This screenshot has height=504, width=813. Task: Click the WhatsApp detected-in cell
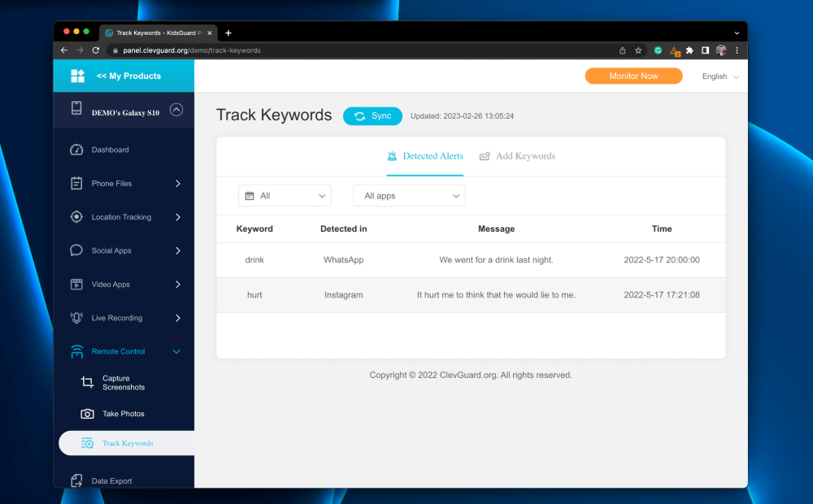pyautogui.click(x=344, y=260)
